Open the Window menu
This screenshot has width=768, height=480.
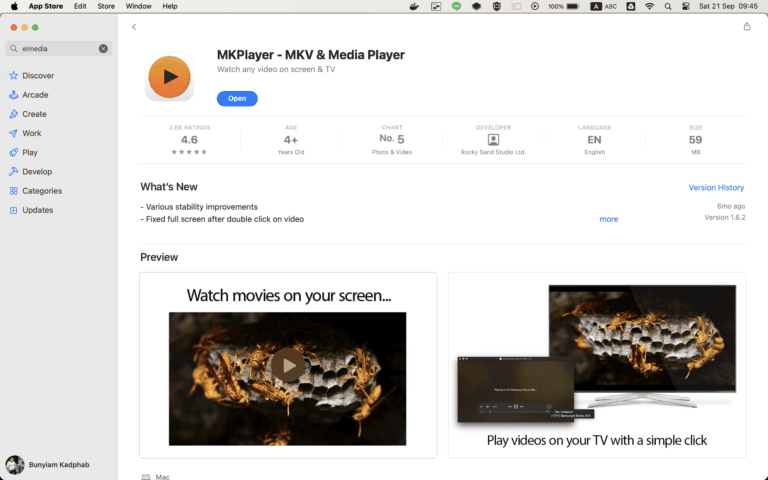tap(139, 6)
